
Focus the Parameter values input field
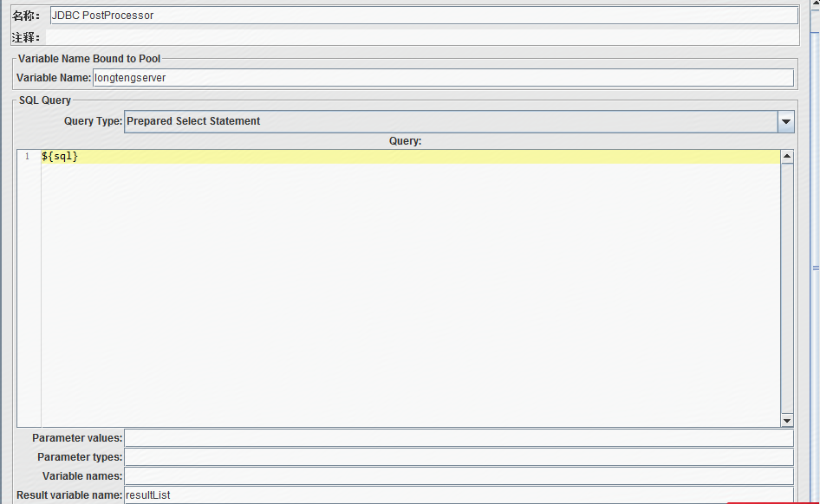[x=459, y=438]
